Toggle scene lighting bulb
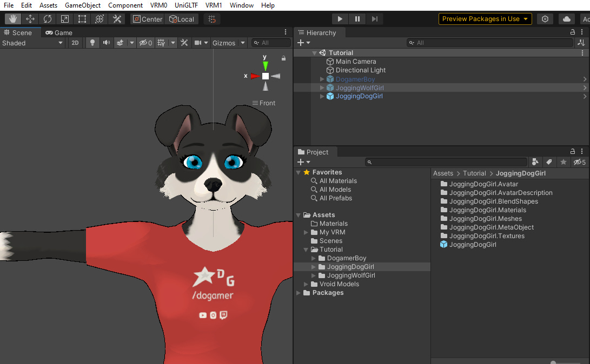The height and width of the screenshot is (364, 590). click(92, 43)
